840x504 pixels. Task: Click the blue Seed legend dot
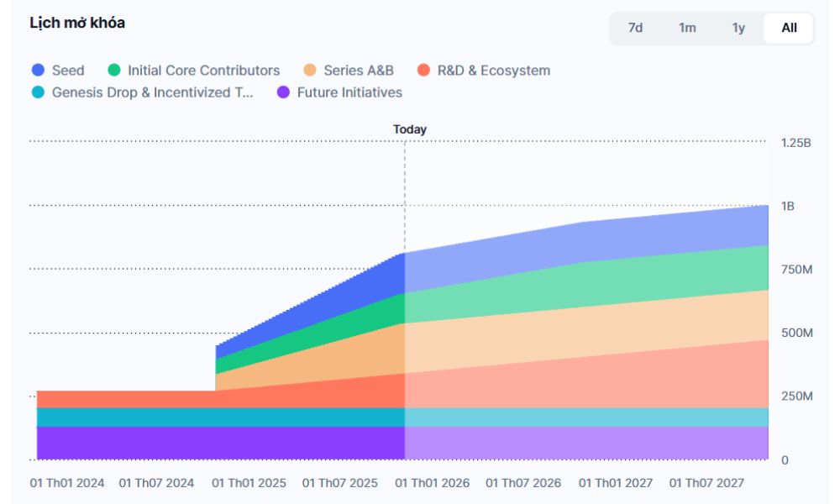[x=38, y=71]
